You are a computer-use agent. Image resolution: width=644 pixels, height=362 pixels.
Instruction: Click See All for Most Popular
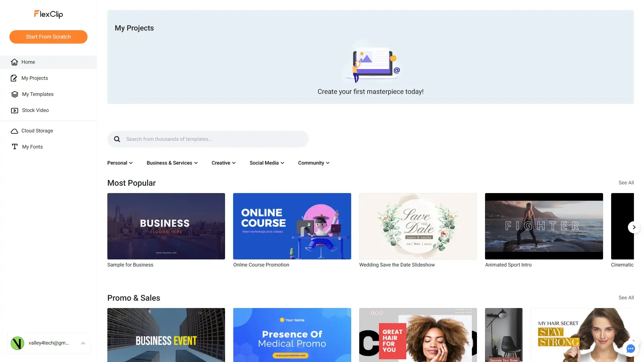tap(626, 183)
